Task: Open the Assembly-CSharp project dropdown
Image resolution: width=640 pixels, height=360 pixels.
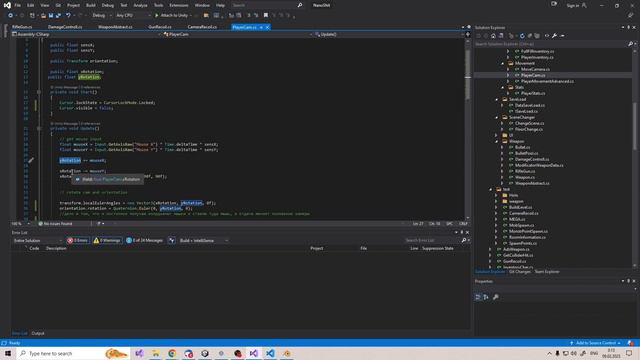Action: [86, 34]
